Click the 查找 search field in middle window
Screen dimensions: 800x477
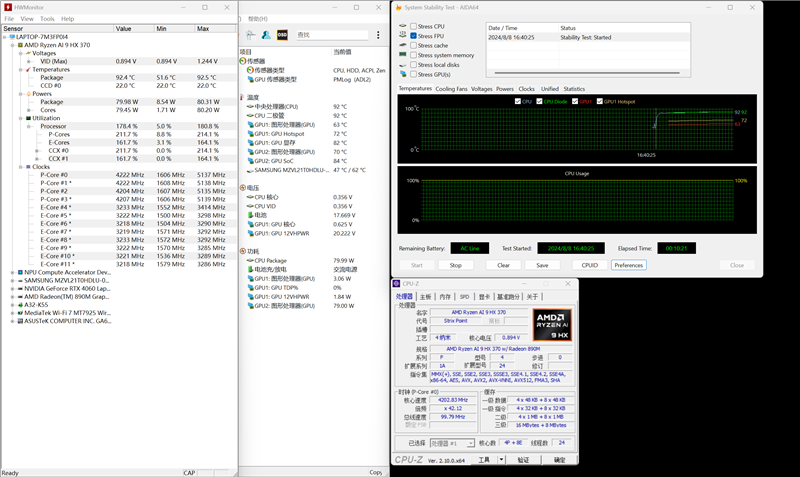coord(332,35)
